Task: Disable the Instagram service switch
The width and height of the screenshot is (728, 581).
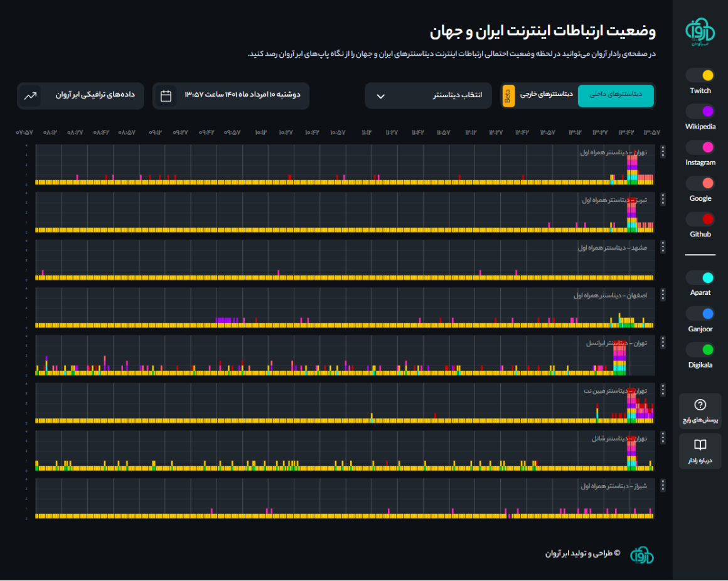Action: tap(700, 147)
